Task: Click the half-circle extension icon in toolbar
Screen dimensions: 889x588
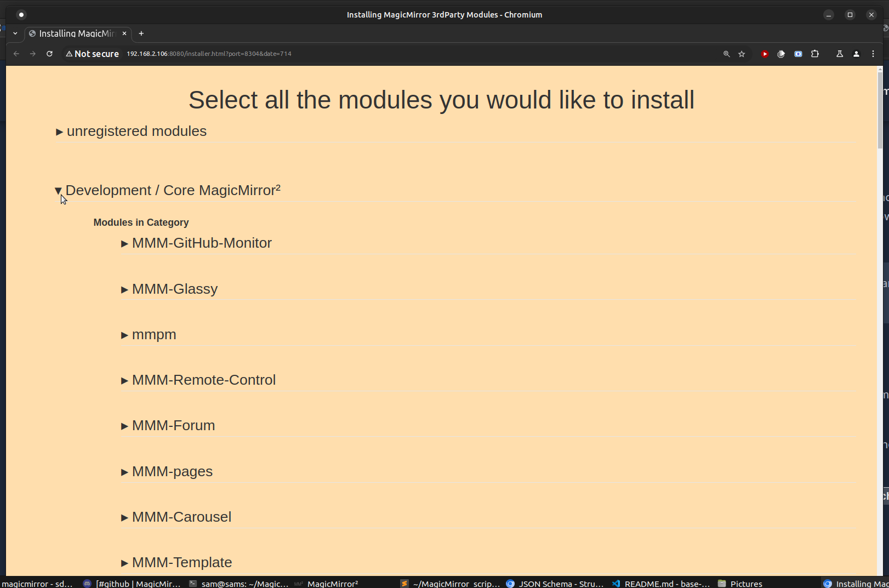Action: point(781,54)
